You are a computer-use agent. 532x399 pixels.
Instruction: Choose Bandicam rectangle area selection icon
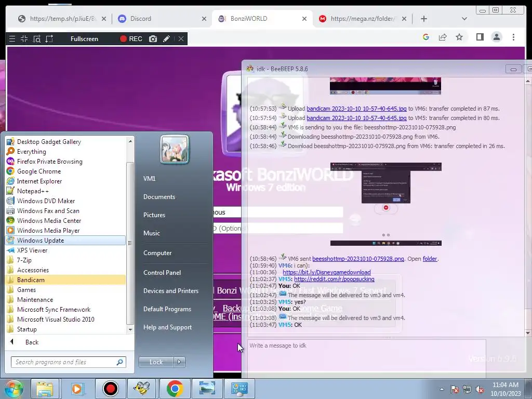click(49, 38)
